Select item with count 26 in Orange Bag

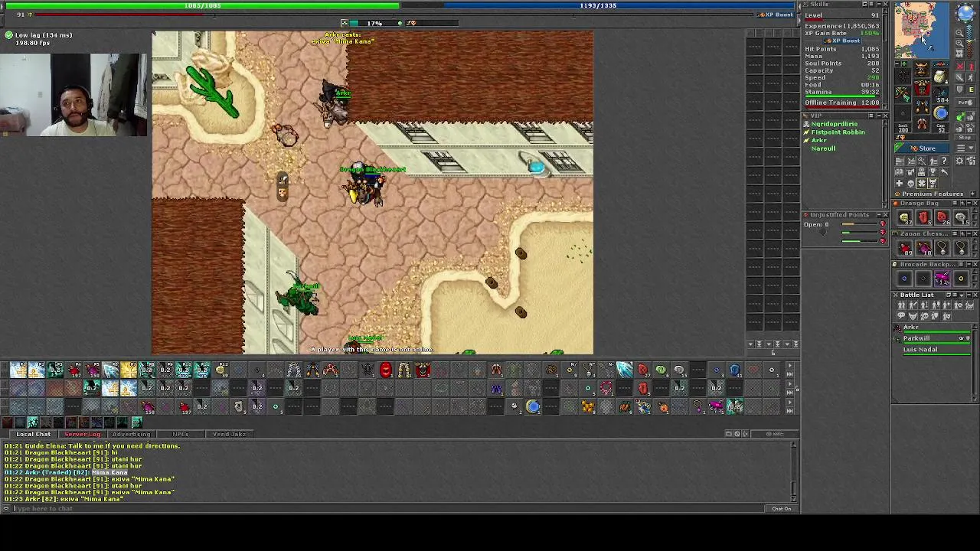point(942,217)
